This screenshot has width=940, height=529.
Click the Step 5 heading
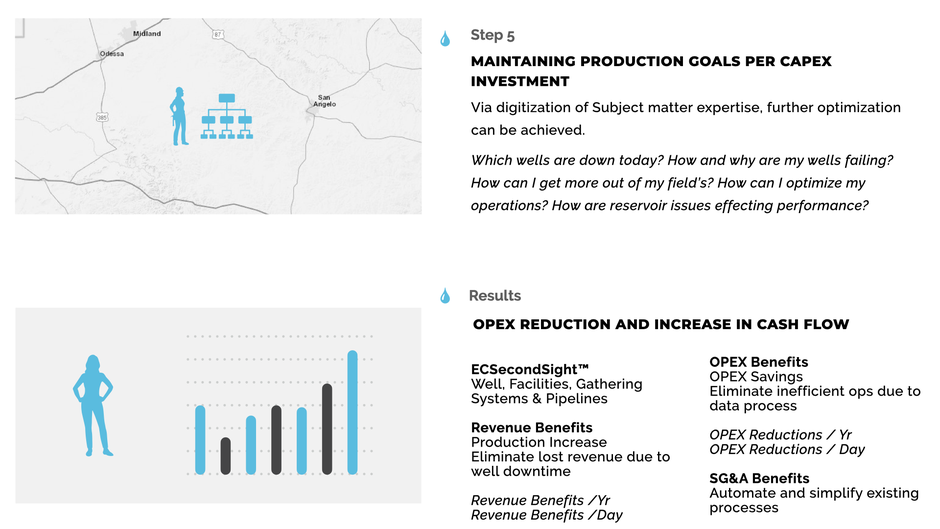pyautogui.click(x=492, y=35)
